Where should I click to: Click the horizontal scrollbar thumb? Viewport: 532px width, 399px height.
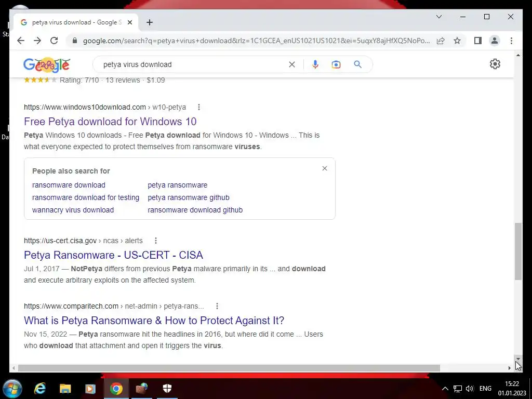point(229,368)
